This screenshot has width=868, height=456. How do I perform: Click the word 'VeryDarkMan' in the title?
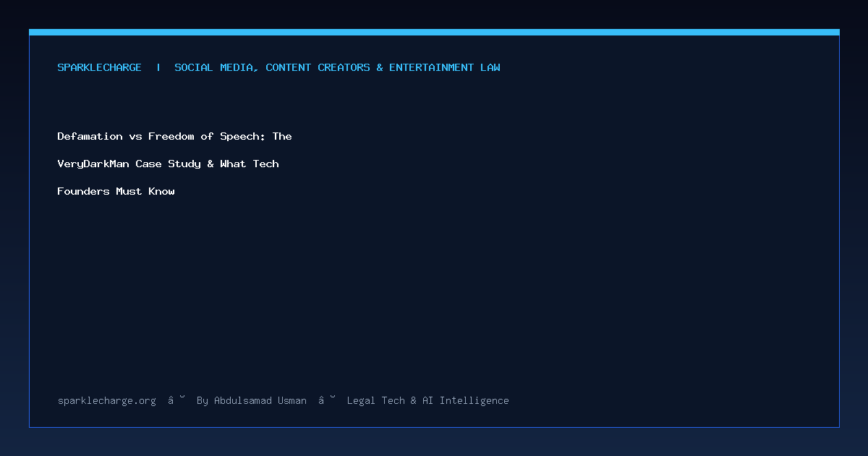click(93, 164)
